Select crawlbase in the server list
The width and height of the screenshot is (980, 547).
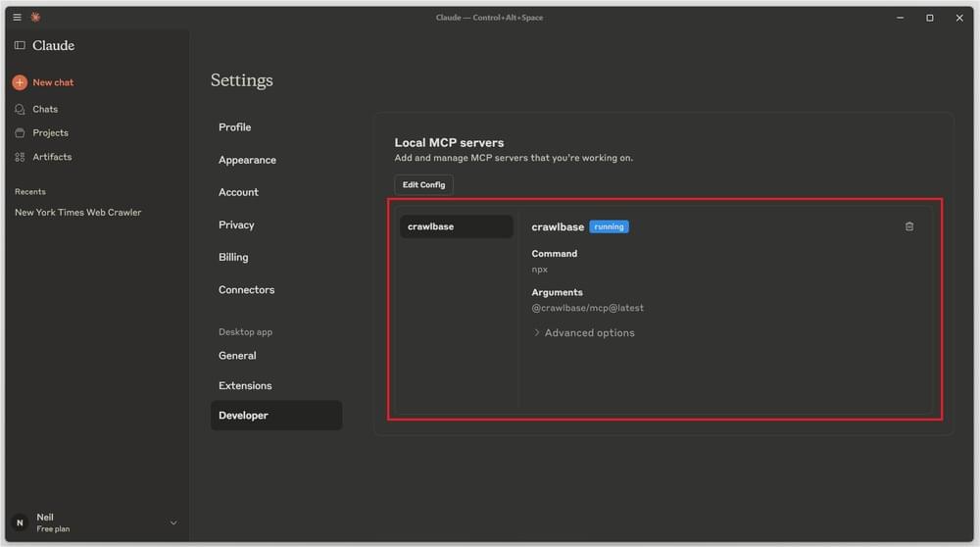pyautogui.click(x=457, y=226)
